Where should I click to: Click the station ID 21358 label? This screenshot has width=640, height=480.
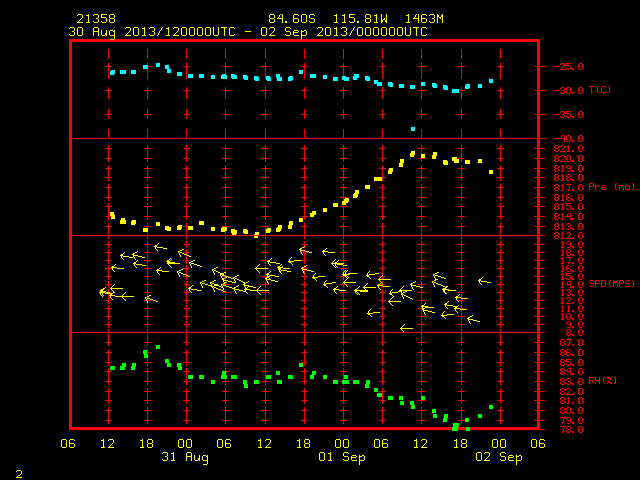tap(96, 19)
